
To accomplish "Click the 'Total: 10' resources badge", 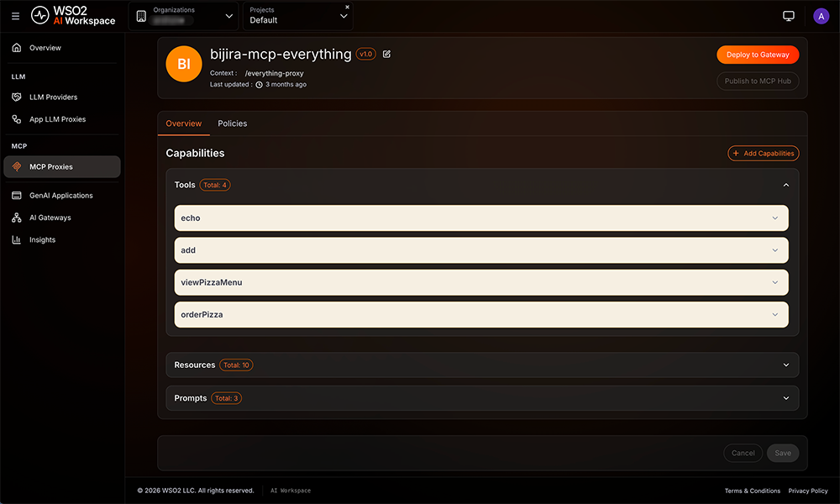I will 236,365.
